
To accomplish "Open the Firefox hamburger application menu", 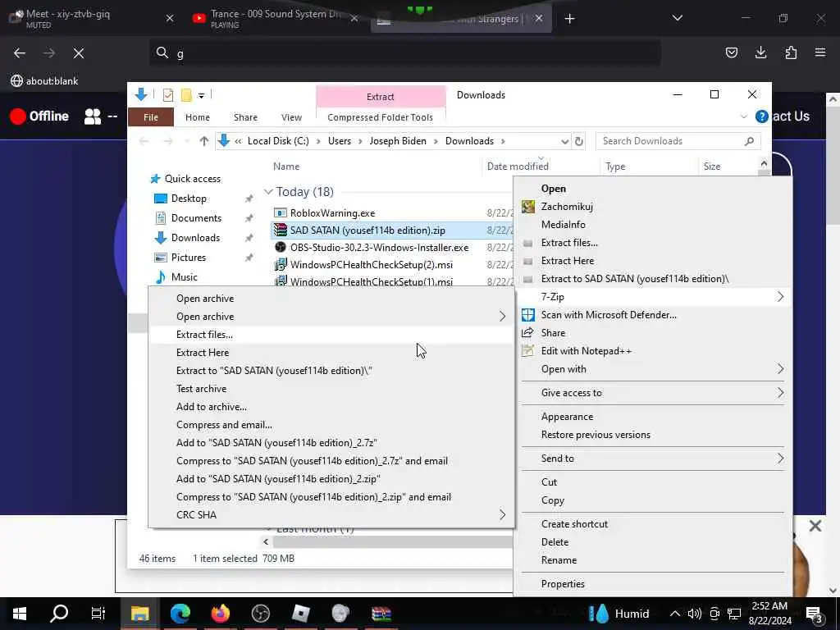I will point(819,52).
